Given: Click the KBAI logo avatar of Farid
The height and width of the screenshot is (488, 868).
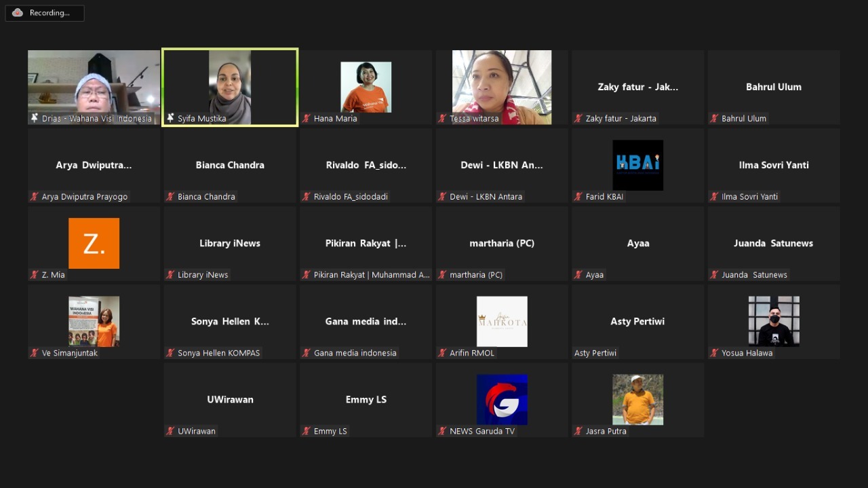Looking at the screenshot, I should point(637,165).
